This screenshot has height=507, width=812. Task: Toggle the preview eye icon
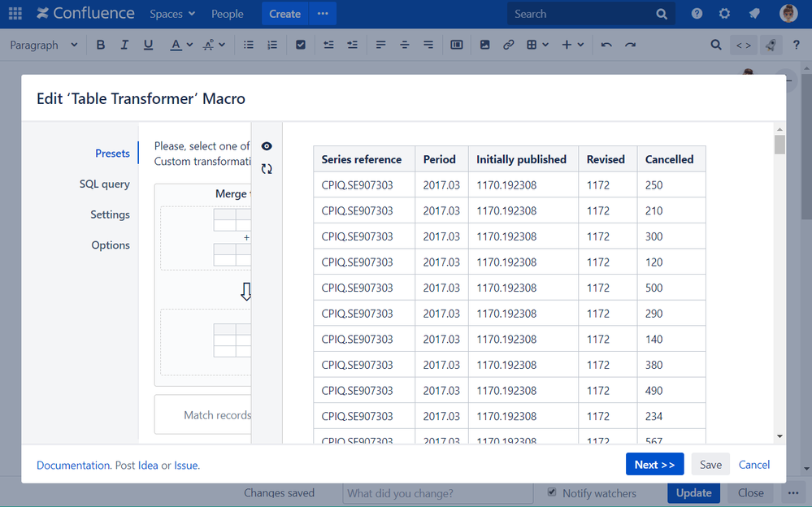[267, 146]
